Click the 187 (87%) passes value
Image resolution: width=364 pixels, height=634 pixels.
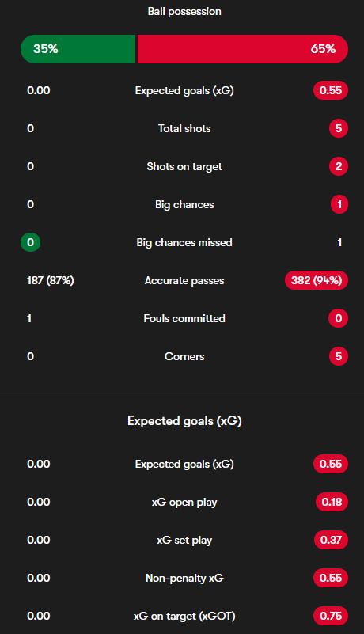click(51, 280)
